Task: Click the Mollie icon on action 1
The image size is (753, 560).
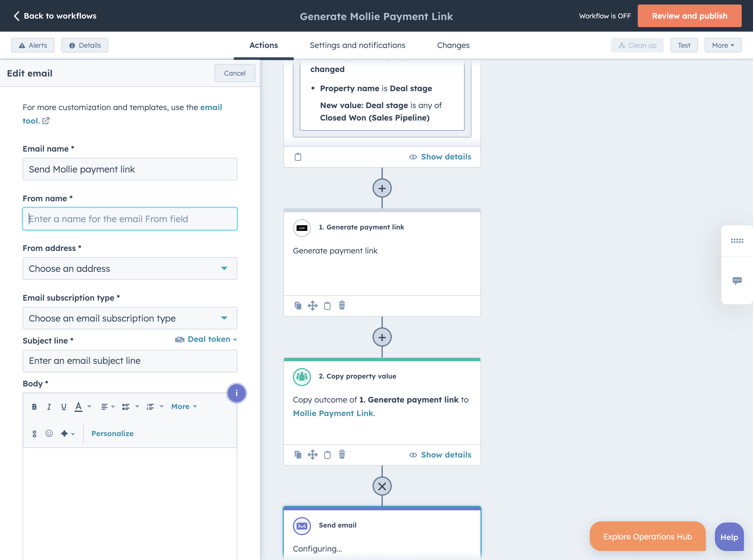Action: [x=302, y=228]
